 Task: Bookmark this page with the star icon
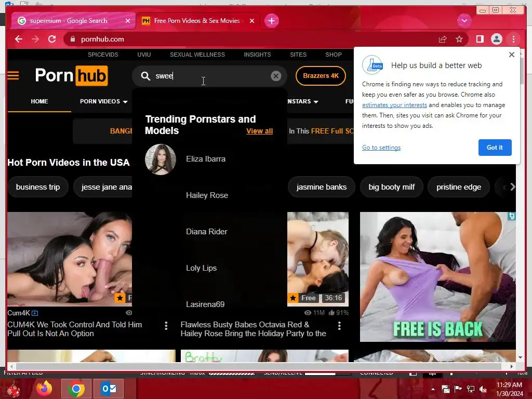(459, 39)
